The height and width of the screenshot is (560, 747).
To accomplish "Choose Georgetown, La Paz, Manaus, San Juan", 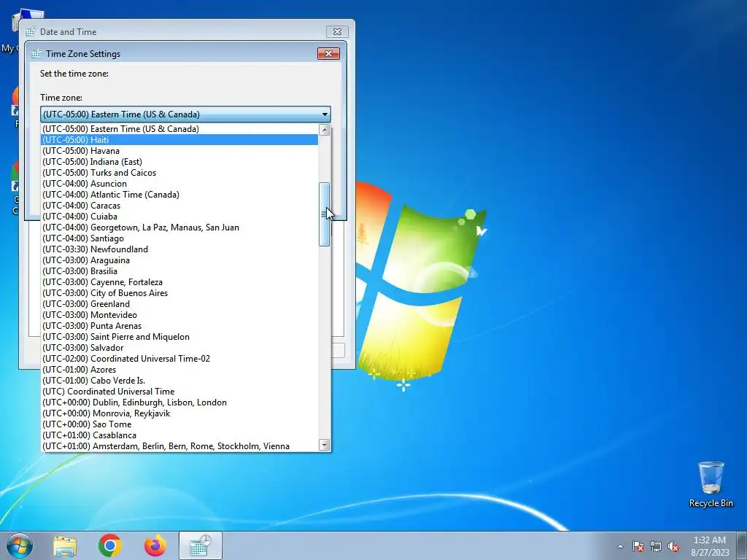I will pyautogui.click(x=179, y=227).
